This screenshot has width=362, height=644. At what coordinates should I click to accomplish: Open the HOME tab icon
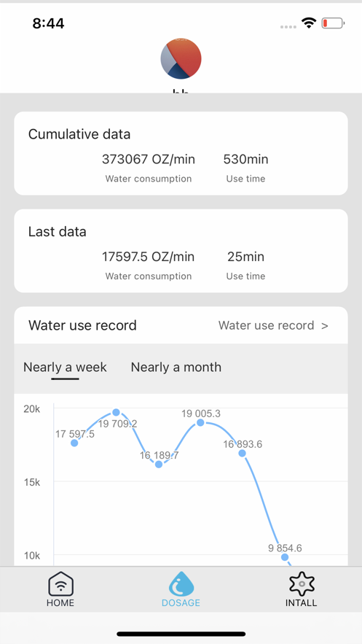pyautogui.click(x=60, y=583)
